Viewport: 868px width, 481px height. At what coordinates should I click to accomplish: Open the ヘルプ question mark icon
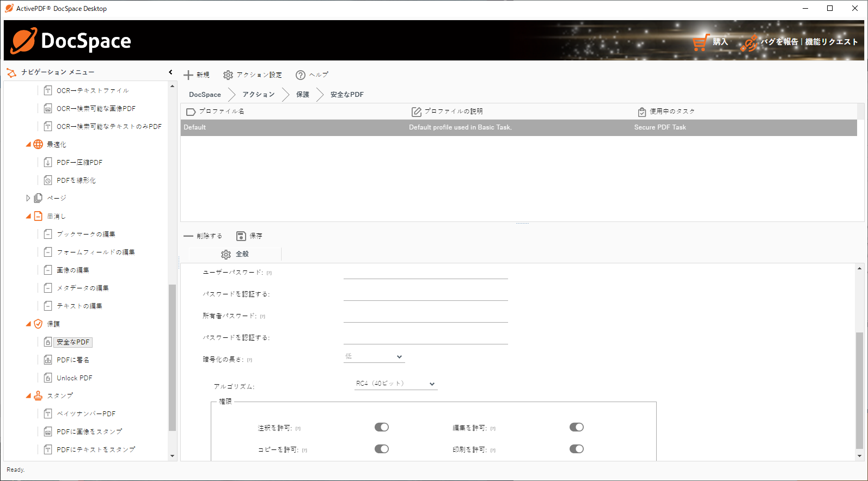(x=301, y=75)
